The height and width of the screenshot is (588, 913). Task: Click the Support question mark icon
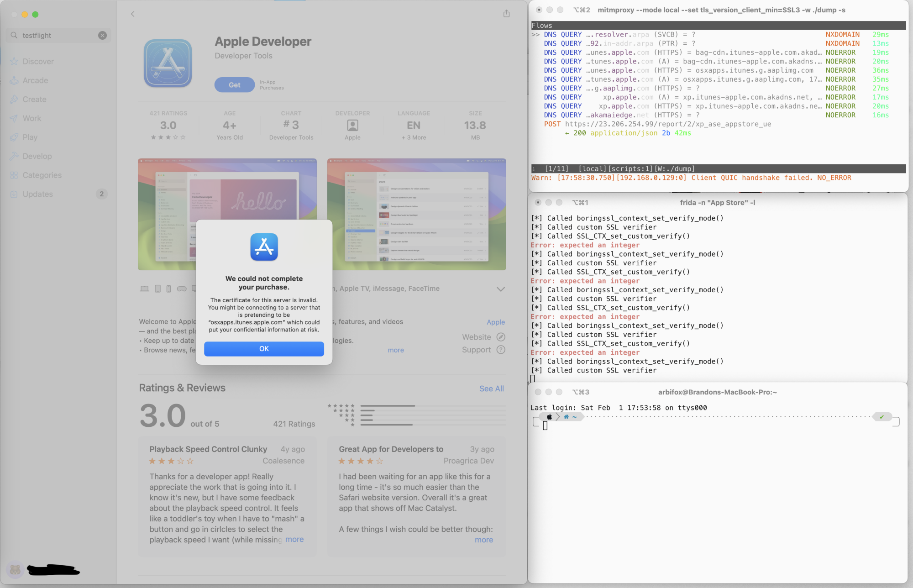point(501,350)
